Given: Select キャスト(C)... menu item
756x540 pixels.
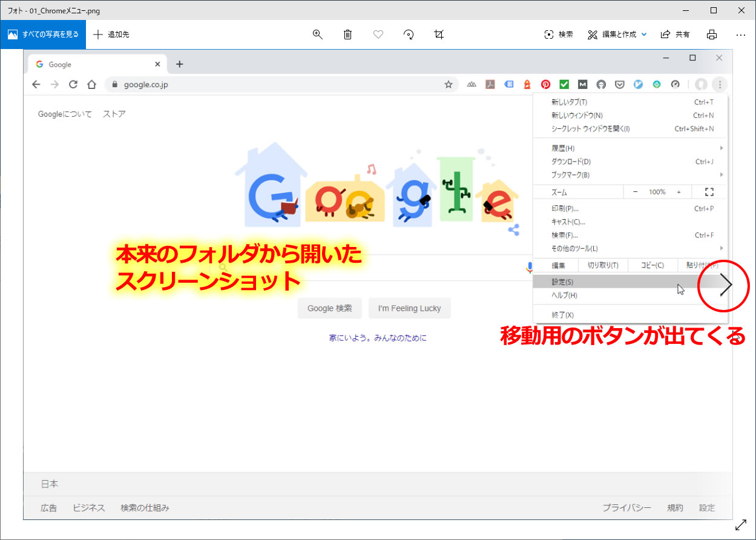Looking at the screenshot, I should (631, 222).
